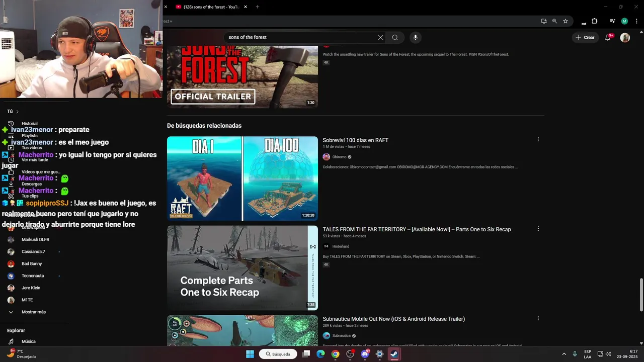Open the Windows Start menu

tap(250, 354)
